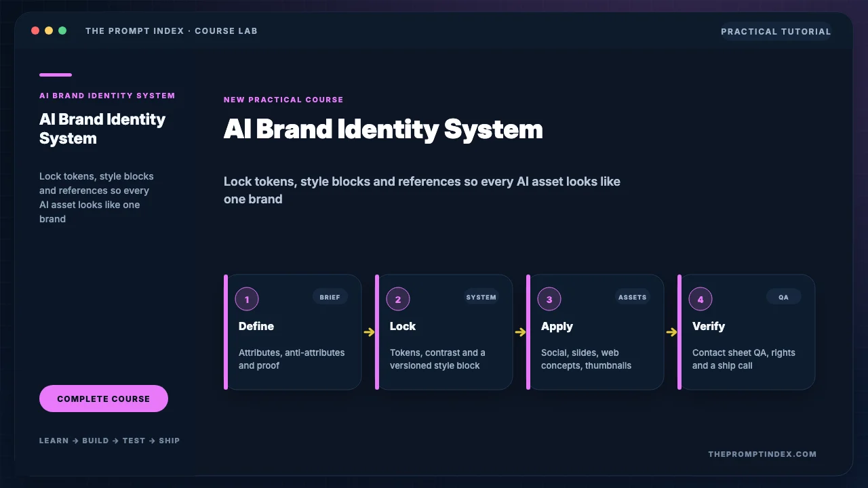
Task: Open the Apply step heading
Action: [x=557, y=327]
